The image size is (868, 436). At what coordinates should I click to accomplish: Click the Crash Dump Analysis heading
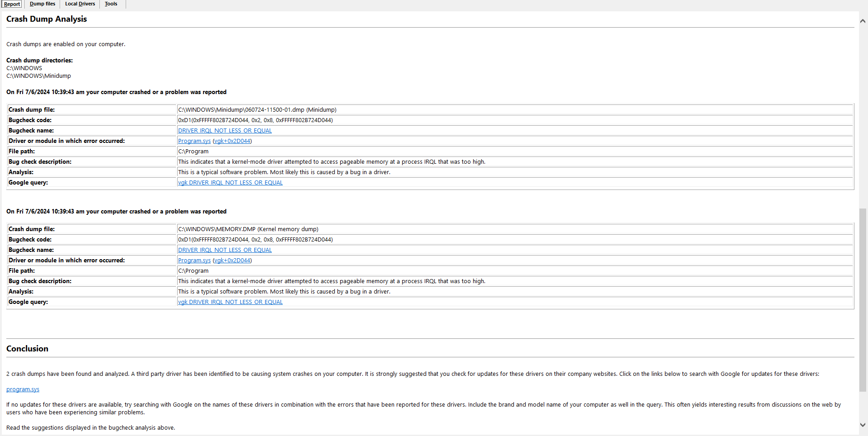47,19
